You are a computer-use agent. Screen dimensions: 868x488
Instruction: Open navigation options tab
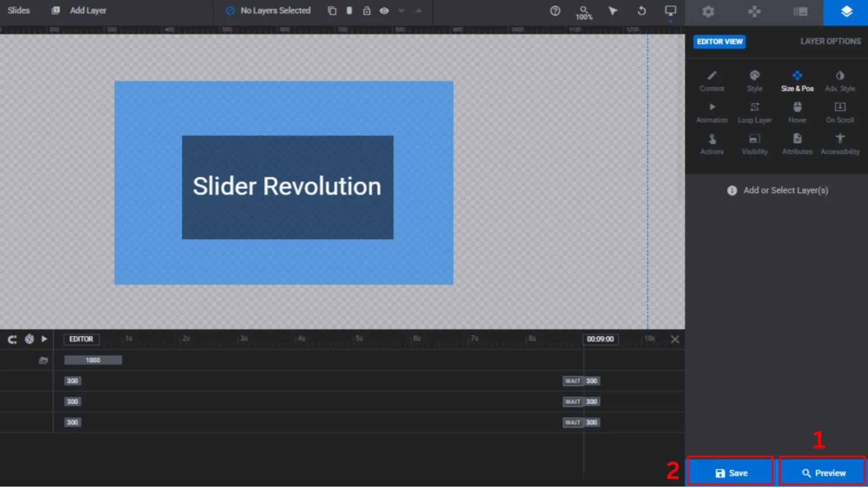[x=754, y=12]
